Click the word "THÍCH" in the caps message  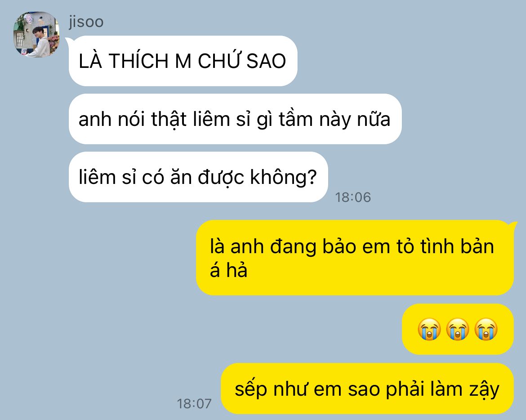pyautogui.click(x=138, y=61)
